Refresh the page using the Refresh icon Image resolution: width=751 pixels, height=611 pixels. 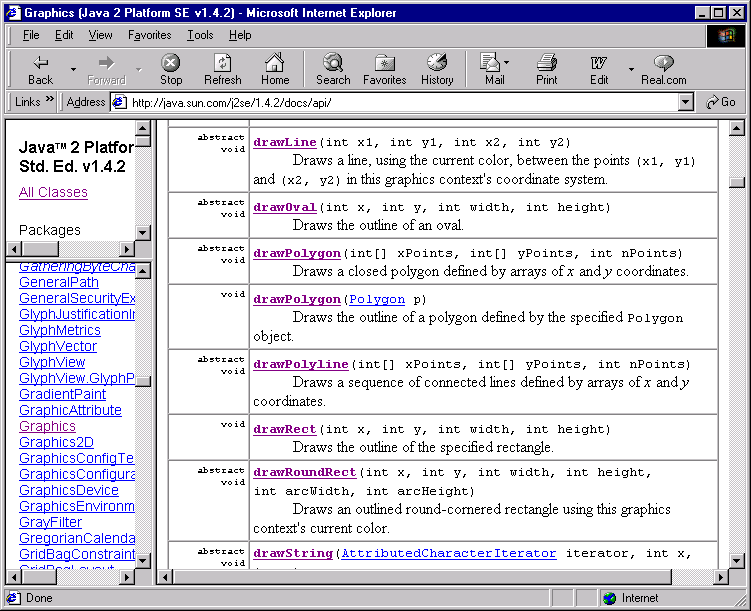[222, 63]
